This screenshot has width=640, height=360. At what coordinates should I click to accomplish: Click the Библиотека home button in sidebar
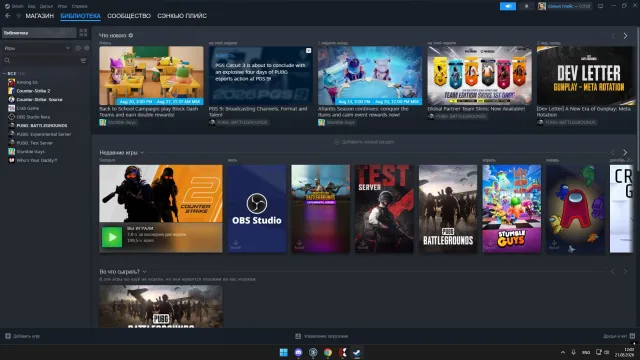pyautogui.click(x=39, y=33)
